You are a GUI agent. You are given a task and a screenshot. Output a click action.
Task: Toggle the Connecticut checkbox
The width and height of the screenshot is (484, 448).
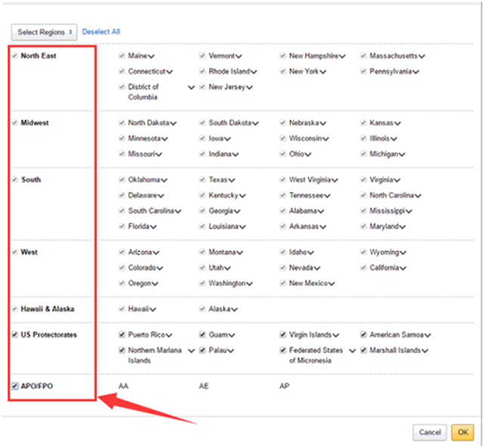[122, 71]
